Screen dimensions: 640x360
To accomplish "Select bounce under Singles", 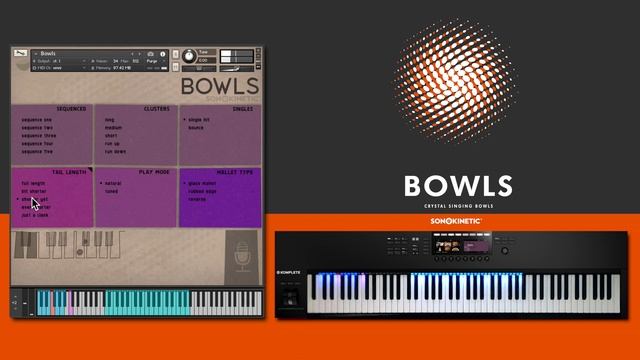I will 196,128.
